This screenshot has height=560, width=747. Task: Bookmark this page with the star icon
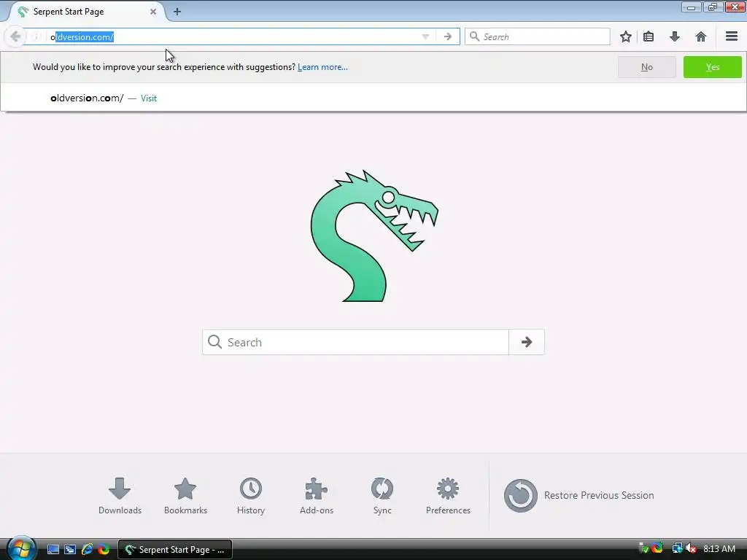[625, 36]
